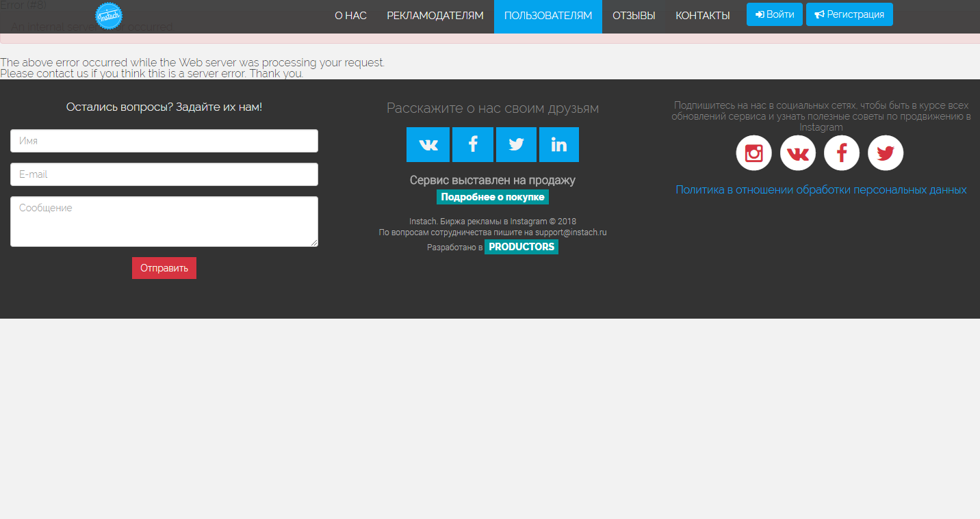This screenshot has width=980, height=519.
Task: Share via Twitter blue square icon
Action: [516, 144]
